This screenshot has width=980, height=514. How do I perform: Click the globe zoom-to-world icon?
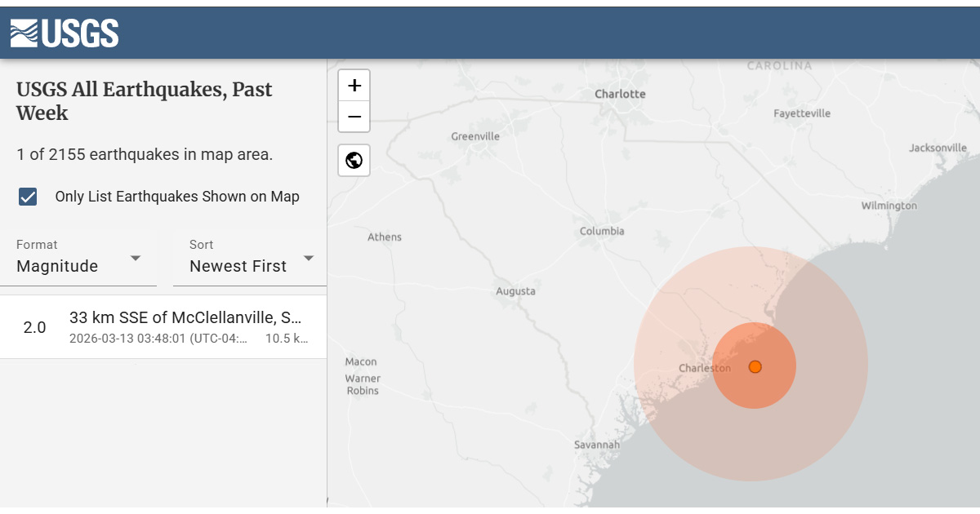354,161
